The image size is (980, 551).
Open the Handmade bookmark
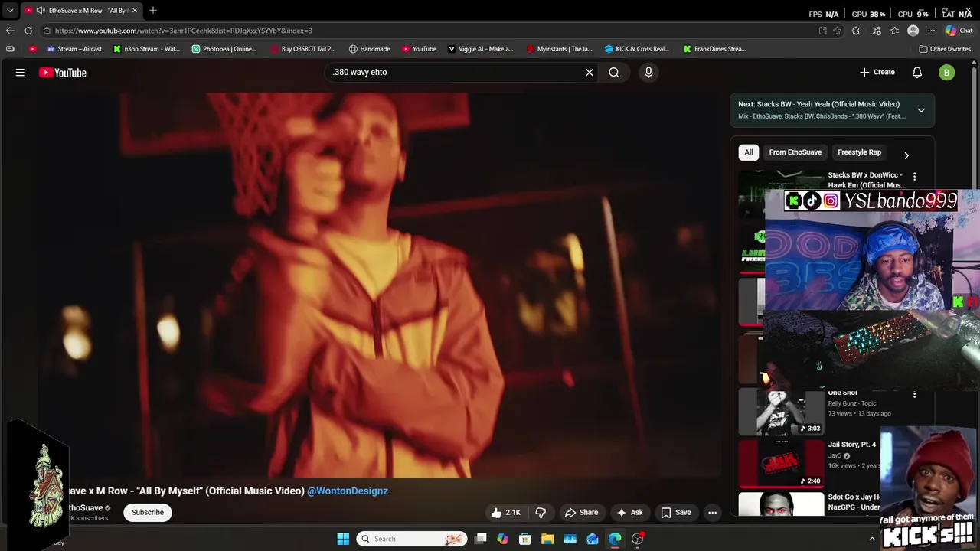(x=369, y=49)
